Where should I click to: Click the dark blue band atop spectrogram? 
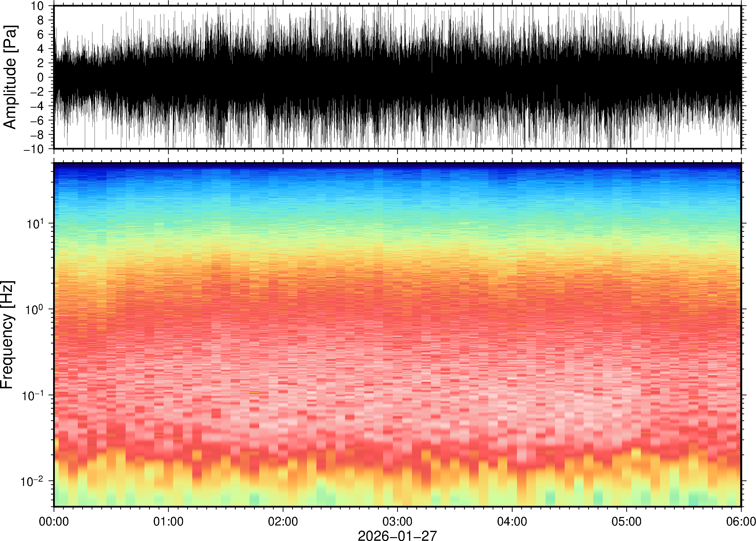(397, 166)
